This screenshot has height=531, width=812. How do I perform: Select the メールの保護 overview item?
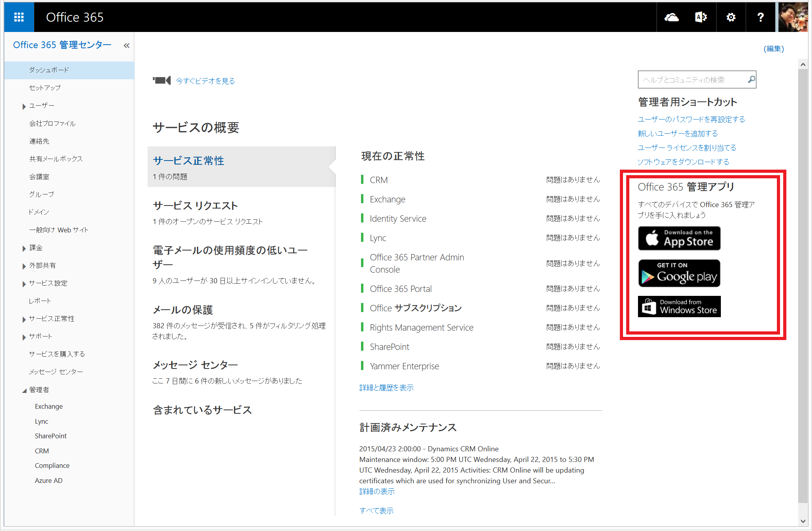(183, 310)
